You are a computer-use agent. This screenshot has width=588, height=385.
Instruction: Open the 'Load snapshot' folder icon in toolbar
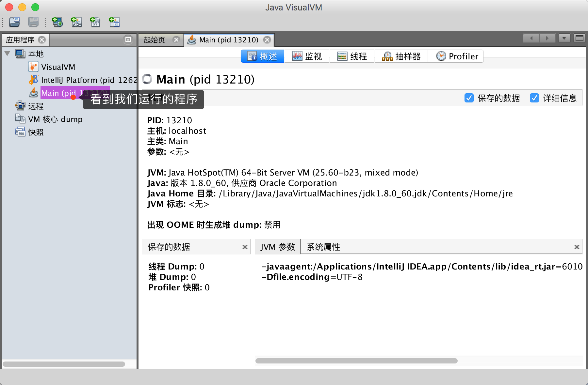pyautogui.click(x=14, y=22)
